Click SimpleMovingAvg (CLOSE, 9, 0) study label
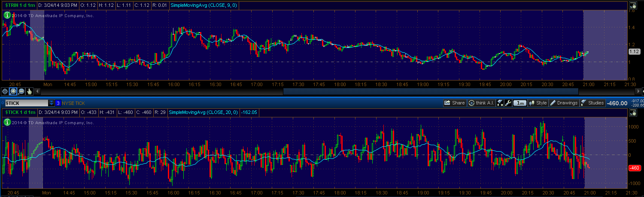Screen dimensions: 644x197 pyautogui.click(x=204, y=5)
